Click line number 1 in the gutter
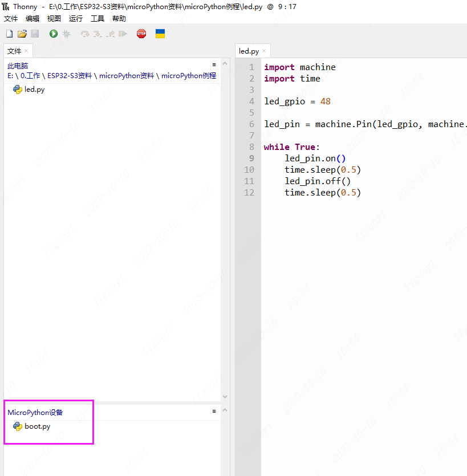467x476 pixels. [251, 67]
